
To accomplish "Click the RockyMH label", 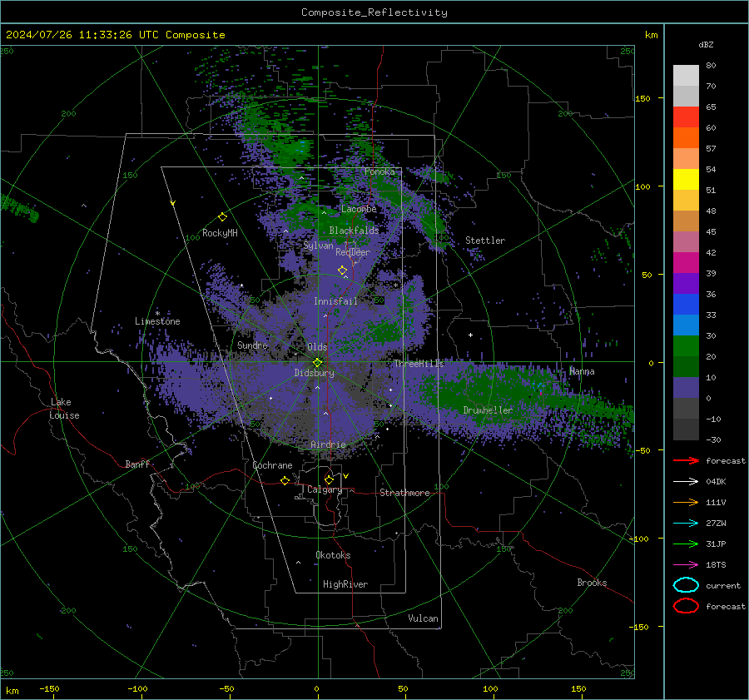I will pyautogui.click(x=220, y=233).
